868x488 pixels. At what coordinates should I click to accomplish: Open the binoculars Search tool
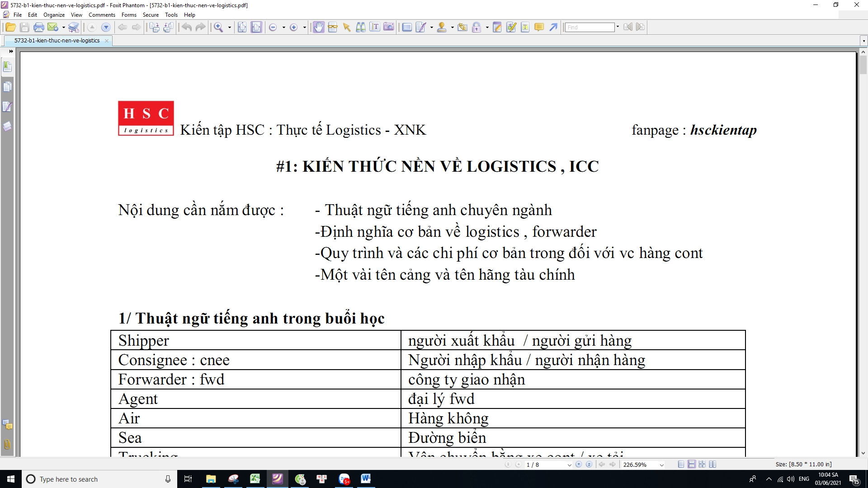pos(361,28)
